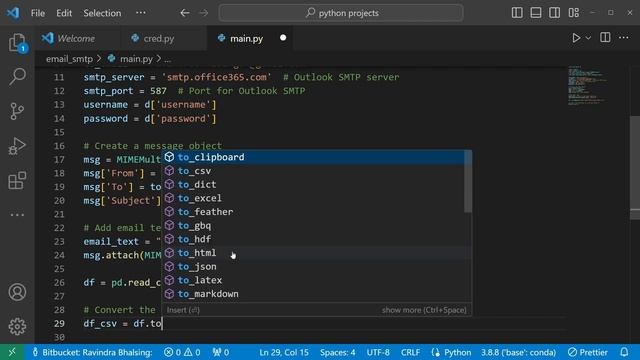Toggle the bottom panel
Image resolution: width=640 pixels, height=360 pixels.
click(536, 13)
